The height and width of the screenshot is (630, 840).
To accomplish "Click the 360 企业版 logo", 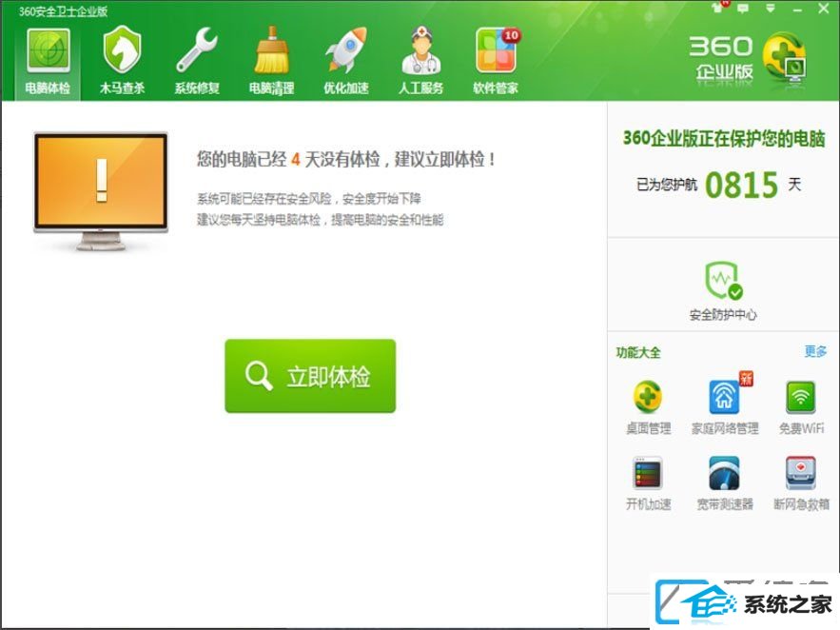I will pos(748,60).
